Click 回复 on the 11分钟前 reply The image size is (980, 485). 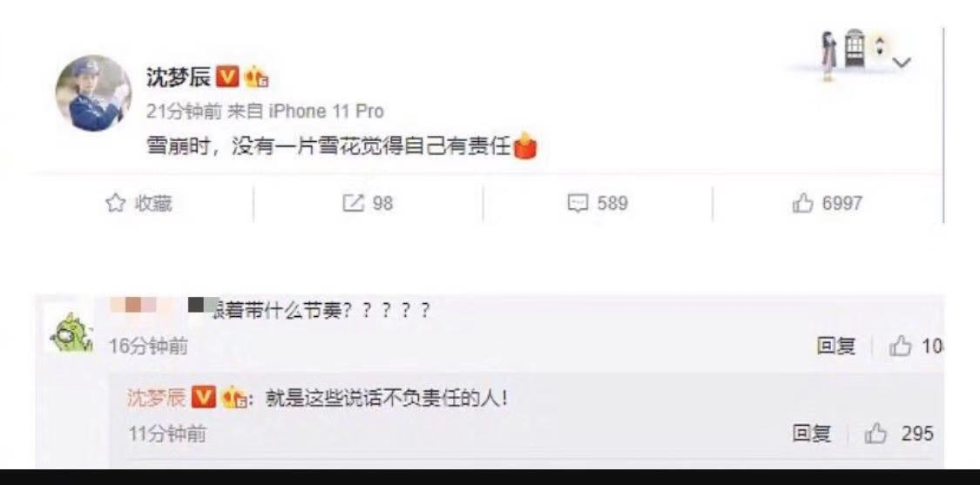pos(811,433)
